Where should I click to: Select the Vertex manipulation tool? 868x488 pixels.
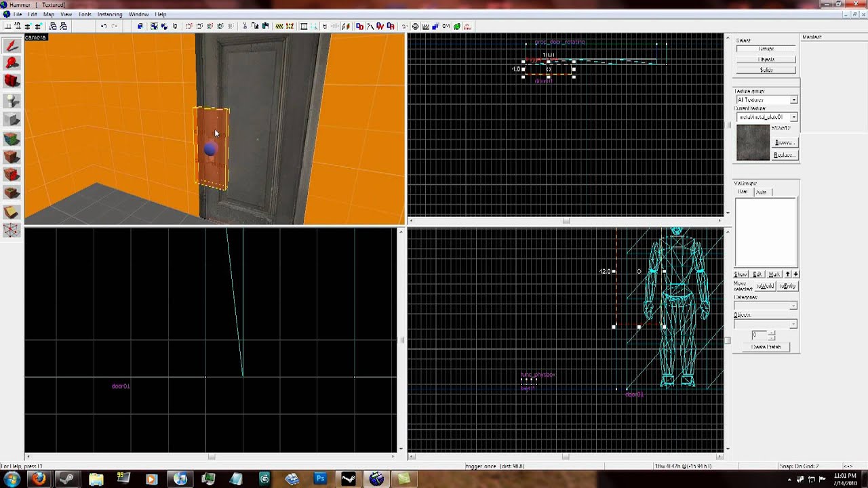tap(12, 230)
